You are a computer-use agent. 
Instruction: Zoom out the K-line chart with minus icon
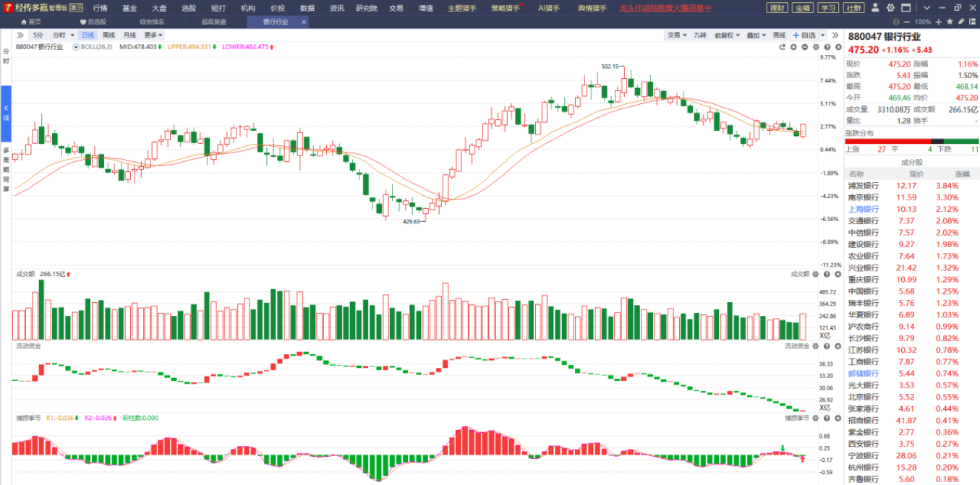805,47
